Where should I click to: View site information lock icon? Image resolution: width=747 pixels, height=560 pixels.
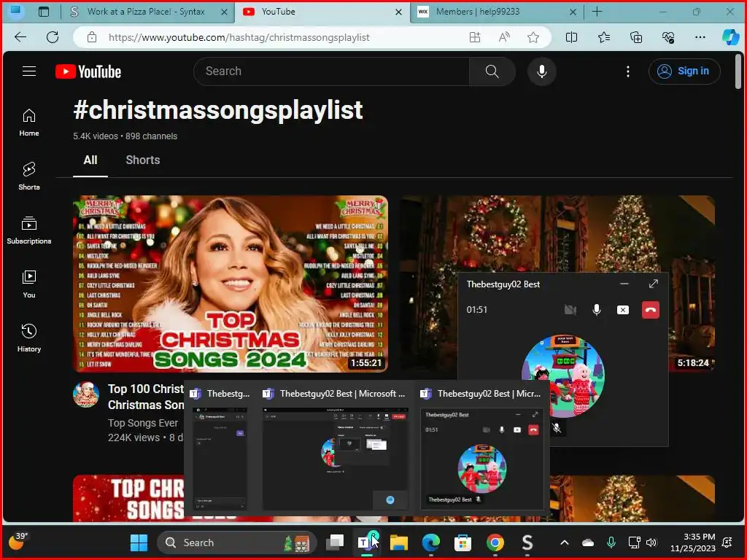(92, 37)
